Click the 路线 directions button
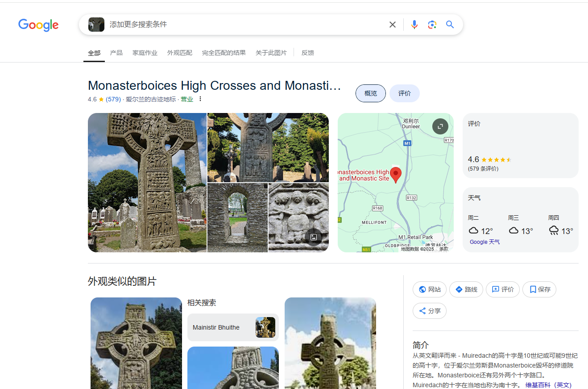 coord(466,289)
